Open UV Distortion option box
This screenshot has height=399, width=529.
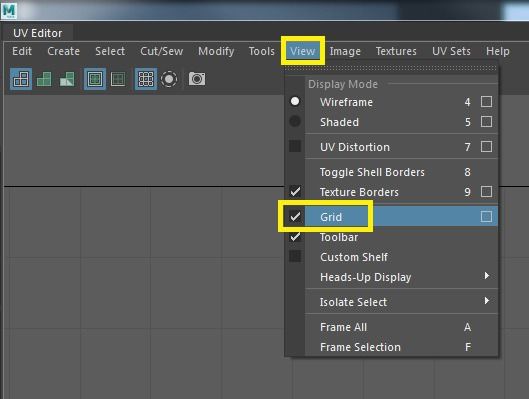pyautogui.click(x=486, y=147)
